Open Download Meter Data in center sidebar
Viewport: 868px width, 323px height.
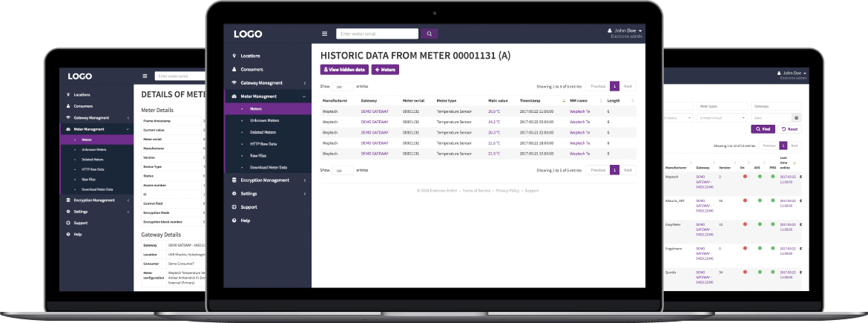268,167
